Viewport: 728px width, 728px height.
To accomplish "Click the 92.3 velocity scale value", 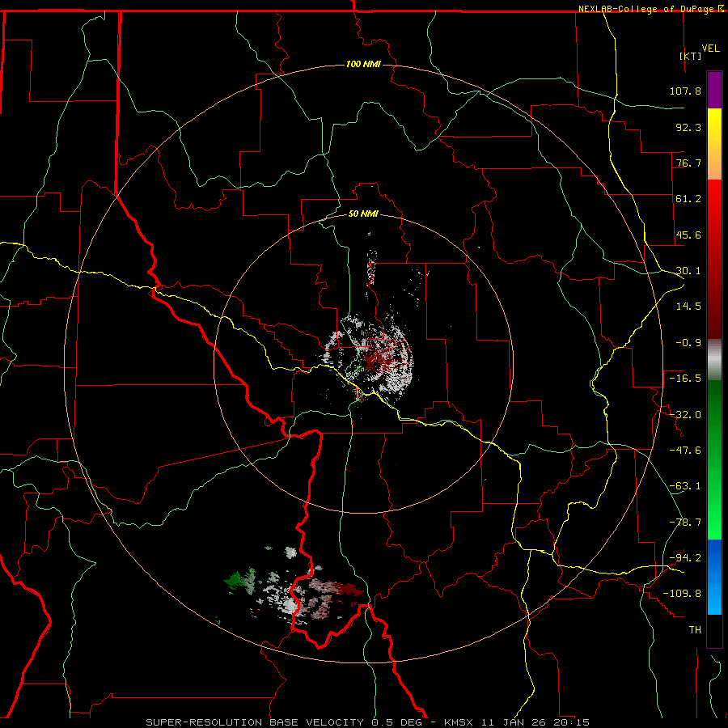I will pyautogui.click(x=688, y=127).
